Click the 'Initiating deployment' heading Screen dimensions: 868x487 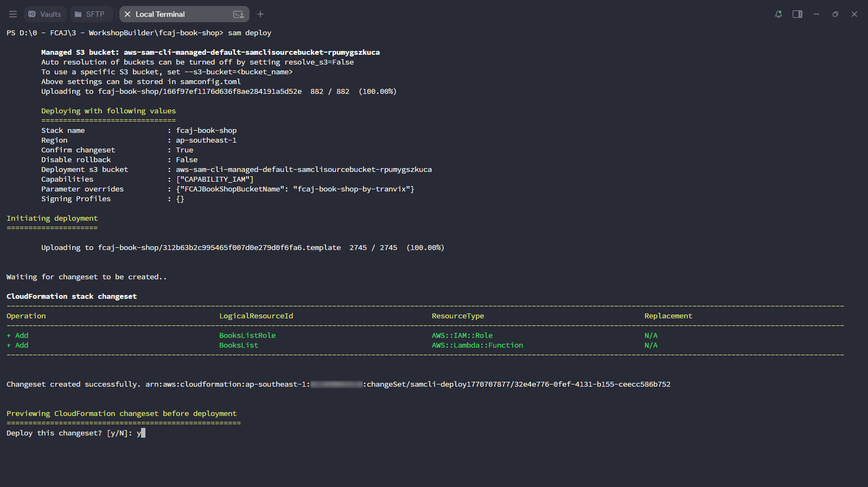tap(52, 219)
